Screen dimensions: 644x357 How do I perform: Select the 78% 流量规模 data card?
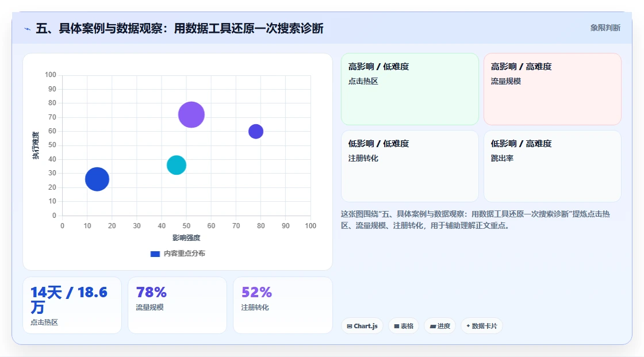tap(178, 305)
